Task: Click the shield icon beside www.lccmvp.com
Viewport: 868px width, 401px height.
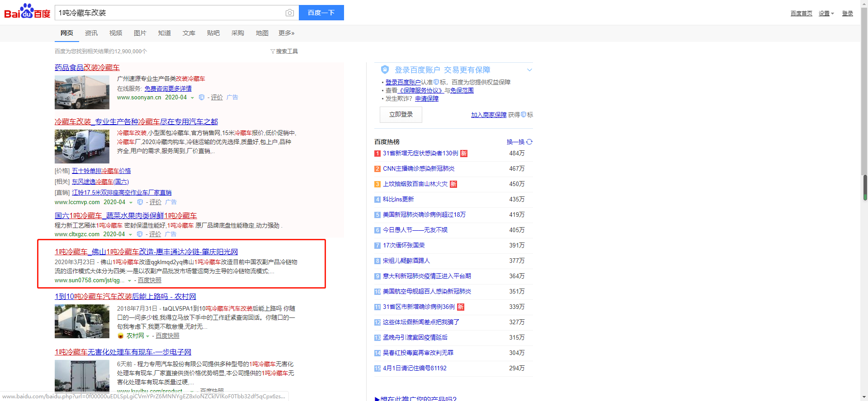Action: (140, 202)
